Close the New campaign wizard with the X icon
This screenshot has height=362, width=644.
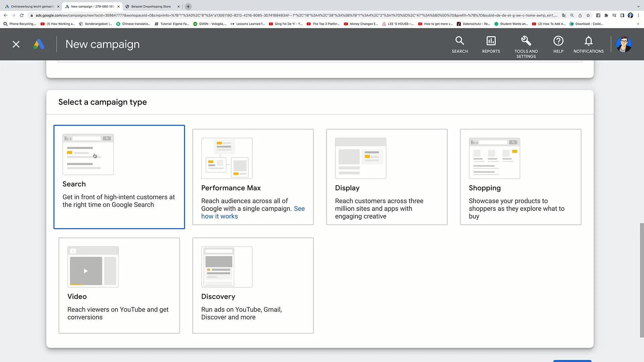[x=16, y=44]
